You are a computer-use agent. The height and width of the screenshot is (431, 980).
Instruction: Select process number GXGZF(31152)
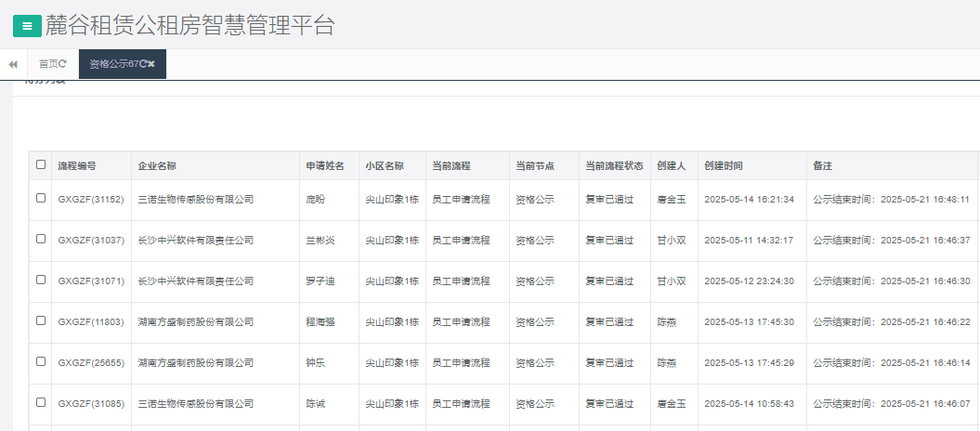[x=91, y=200]
